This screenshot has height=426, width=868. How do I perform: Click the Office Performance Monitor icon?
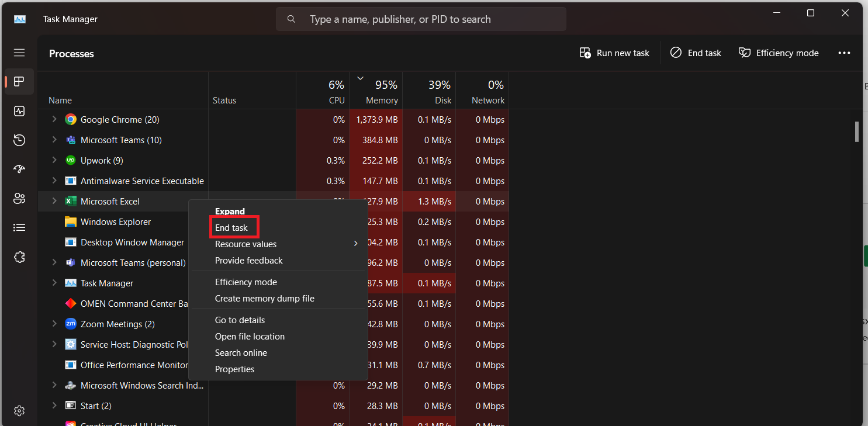71,365
